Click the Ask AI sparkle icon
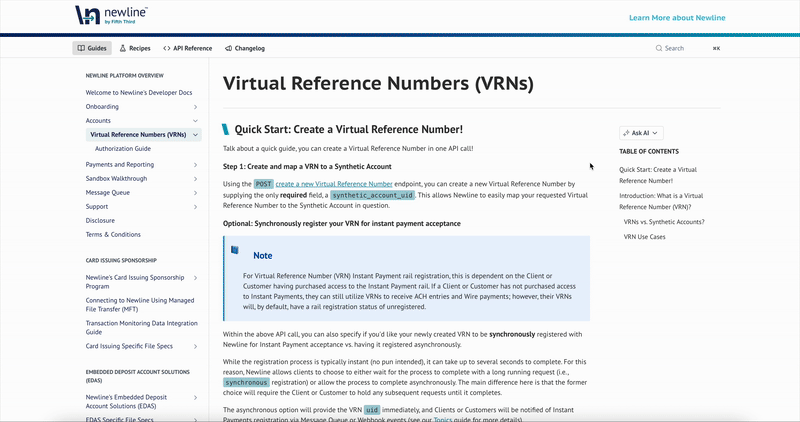Image resolution: width=800 pixels, height=422 pixels. tap(626, 133)
